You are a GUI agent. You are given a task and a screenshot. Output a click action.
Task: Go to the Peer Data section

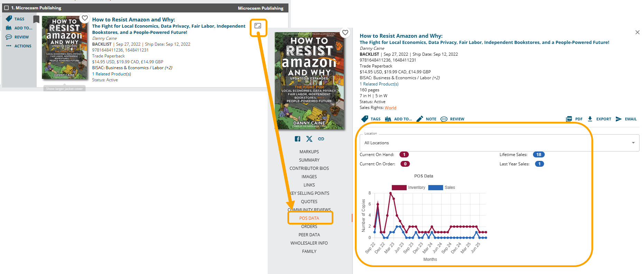click(309, 235)
